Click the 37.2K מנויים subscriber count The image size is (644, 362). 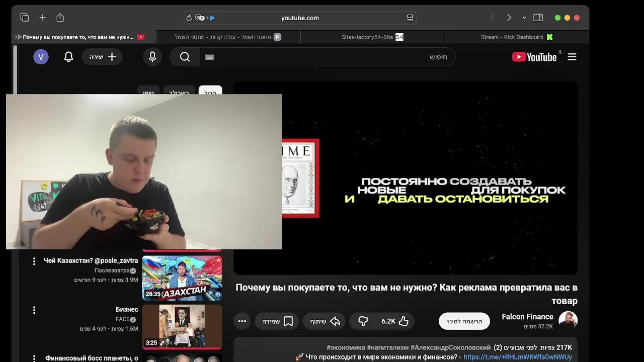(x=538, y=327)
